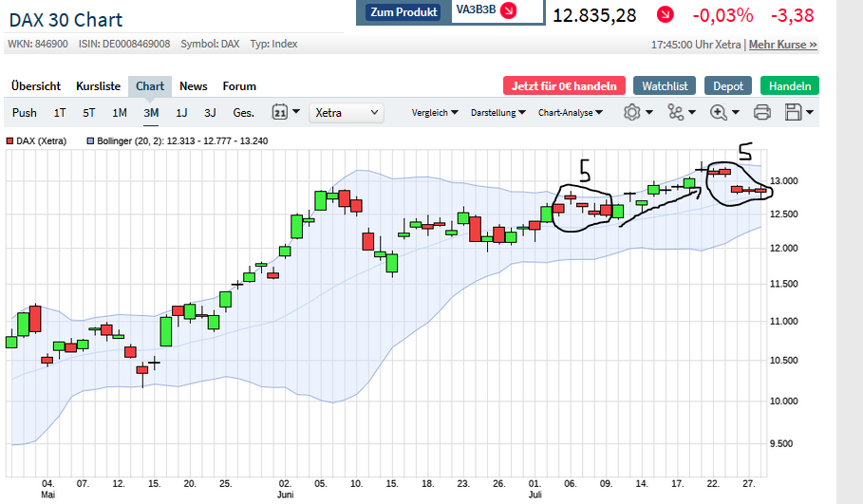
Task: Select the Chart tab
Action: tap(150, 86)
